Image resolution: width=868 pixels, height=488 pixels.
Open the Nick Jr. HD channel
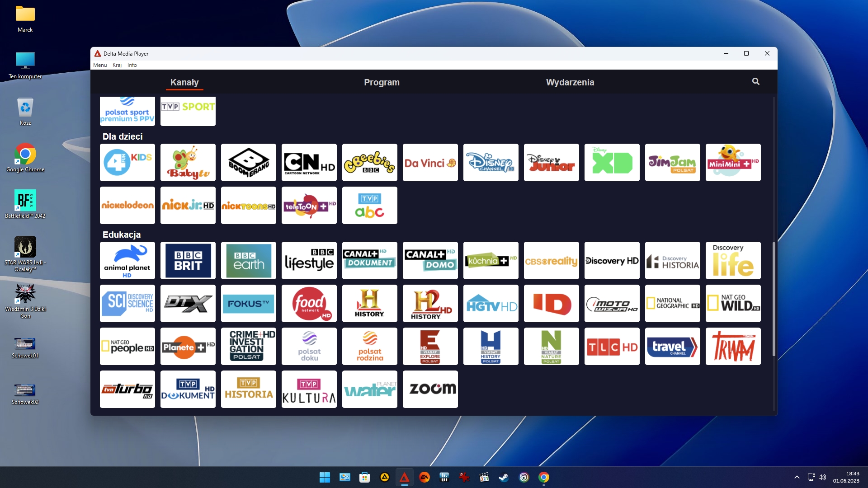tap(188, 206)
